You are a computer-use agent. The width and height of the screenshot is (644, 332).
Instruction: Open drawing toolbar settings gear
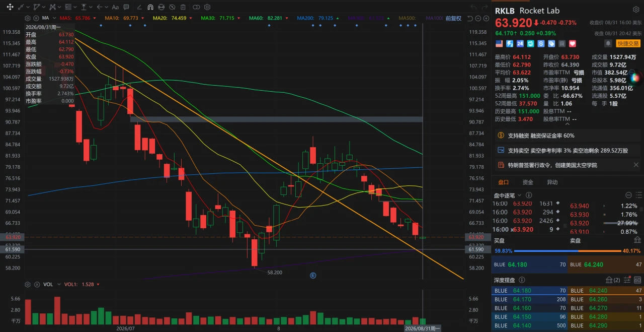[x=207, y=7]
